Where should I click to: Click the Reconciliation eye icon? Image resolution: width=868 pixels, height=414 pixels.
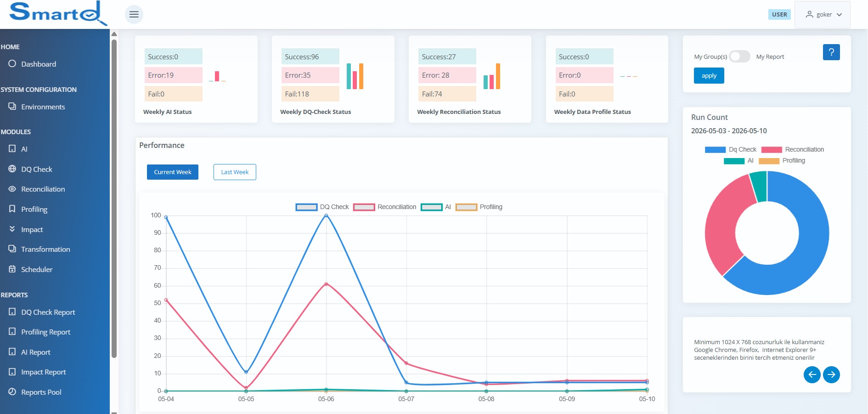tap(12, 189)
